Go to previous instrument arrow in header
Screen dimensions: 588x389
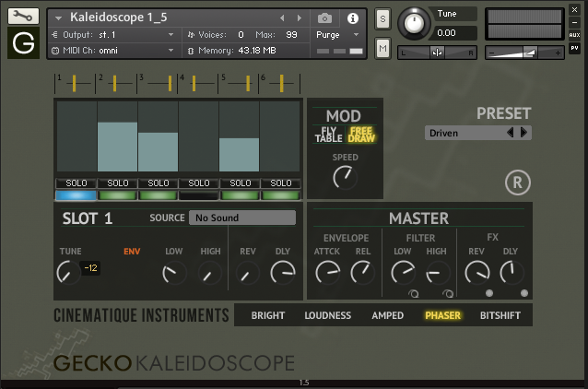click(282, 18)
